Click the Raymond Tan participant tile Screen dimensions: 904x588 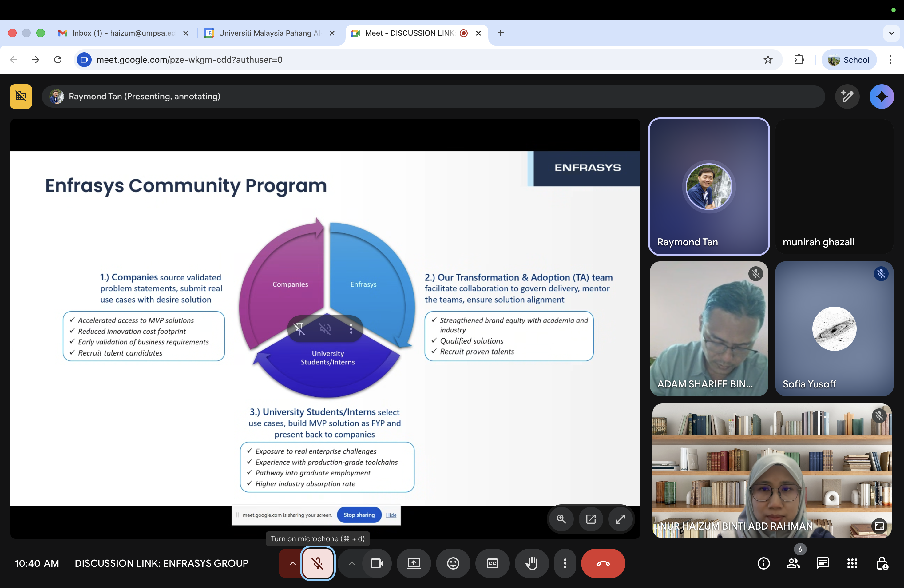point(708,186)
